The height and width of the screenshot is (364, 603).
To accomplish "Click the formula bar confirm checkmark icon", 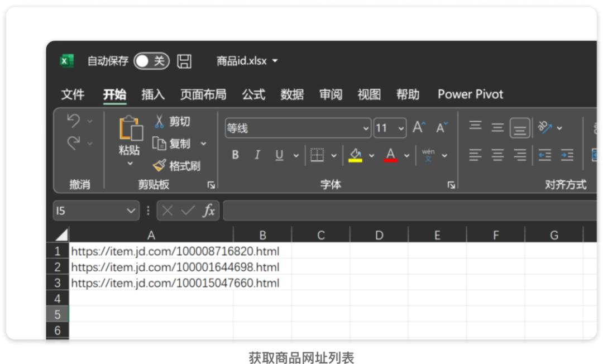I will click(x=188, y=210).
